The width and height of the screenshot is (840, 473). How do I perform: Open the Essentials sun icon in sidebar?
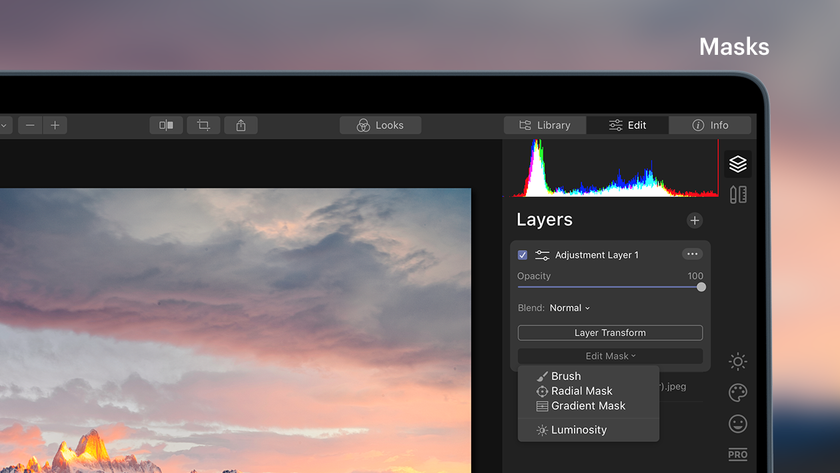click(x=738, y=362)
